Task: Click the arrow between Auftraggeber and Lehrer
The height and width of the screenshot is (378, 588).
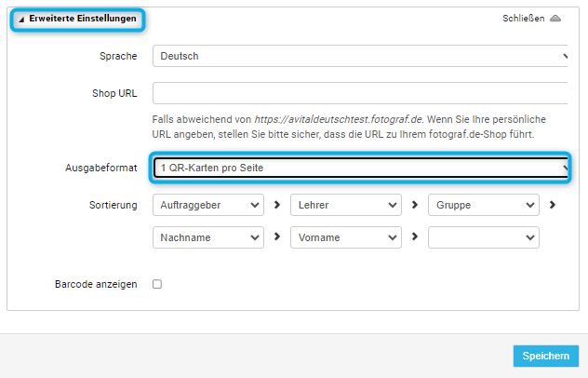Action: 277,205
